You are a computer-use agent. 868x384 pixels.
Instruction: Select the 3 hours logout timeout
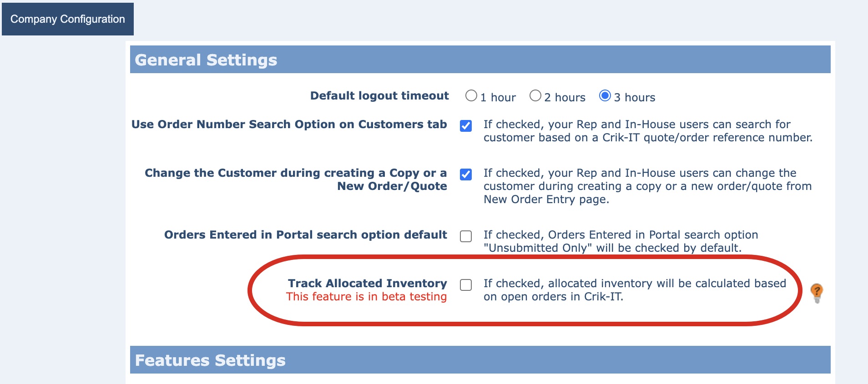click(x=605, y=96)
